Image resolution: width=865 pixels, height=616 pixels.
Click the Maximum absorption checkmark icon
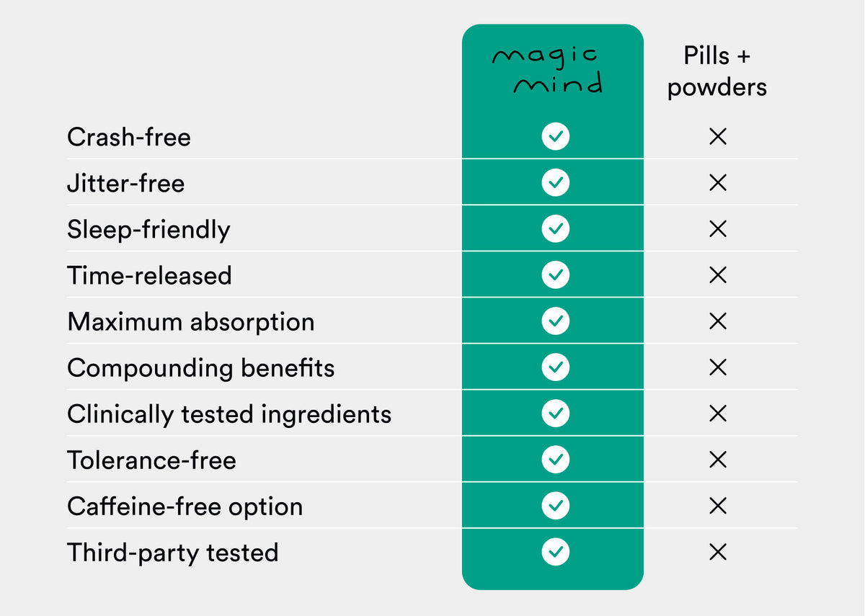pyautogui.click(x=555, y=321)
